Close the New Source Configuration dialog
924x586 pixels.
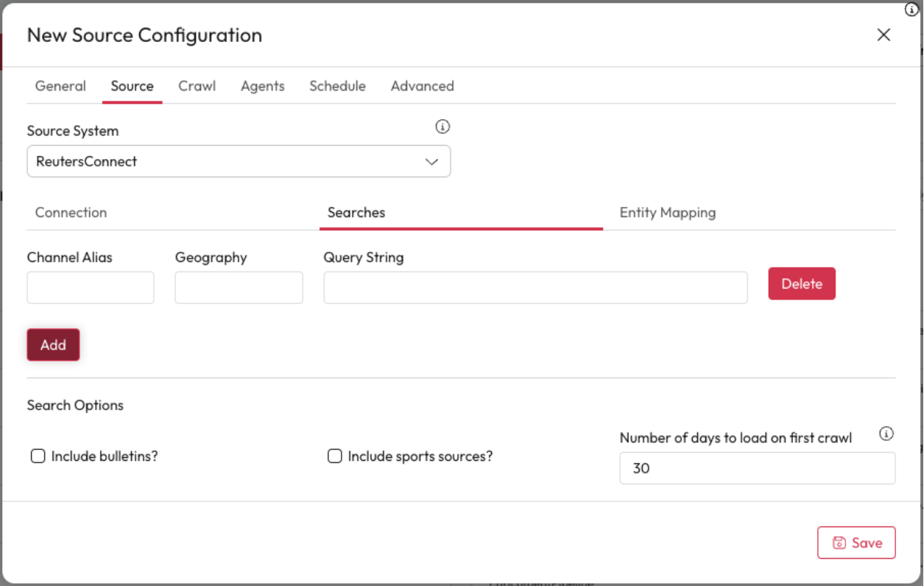click(x=884, y=35)
